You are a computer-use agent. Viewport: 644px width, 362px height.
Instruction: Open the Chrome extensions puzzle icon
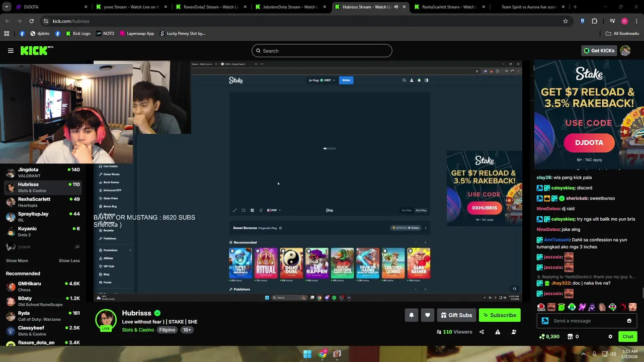(x=595, y=21)
